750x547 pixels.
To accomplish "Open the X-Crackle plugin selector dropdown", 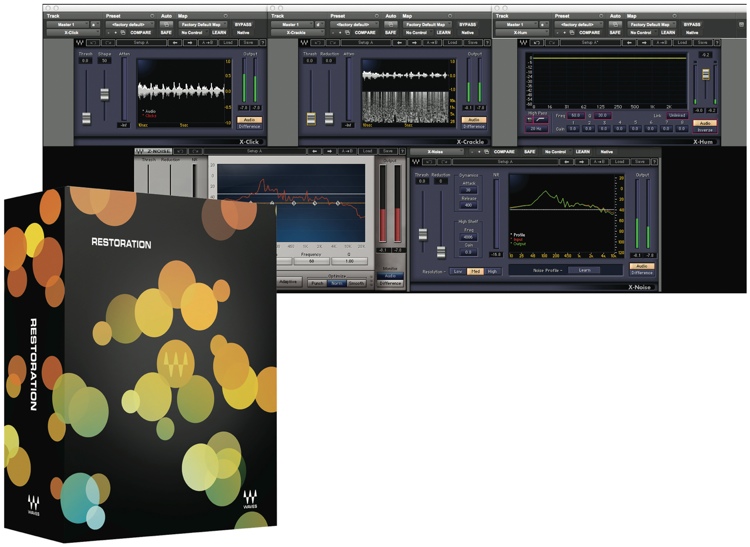I will coord(298,33).
